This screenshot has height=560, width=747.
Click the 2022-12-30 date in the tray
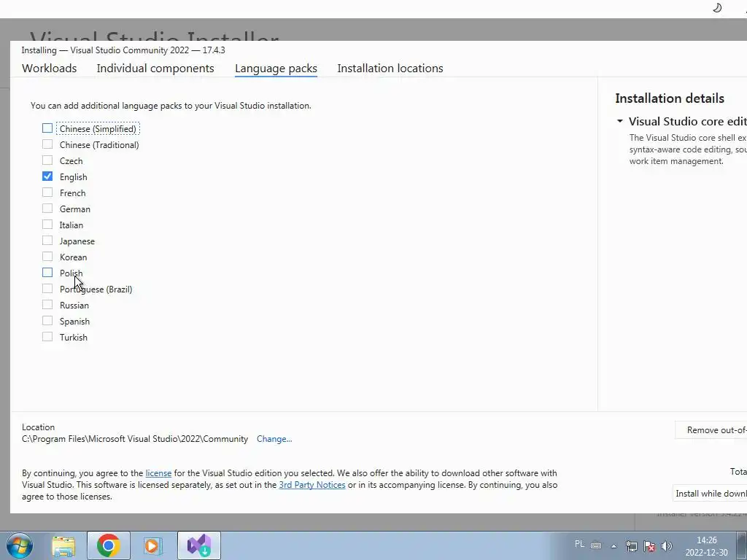706,553
